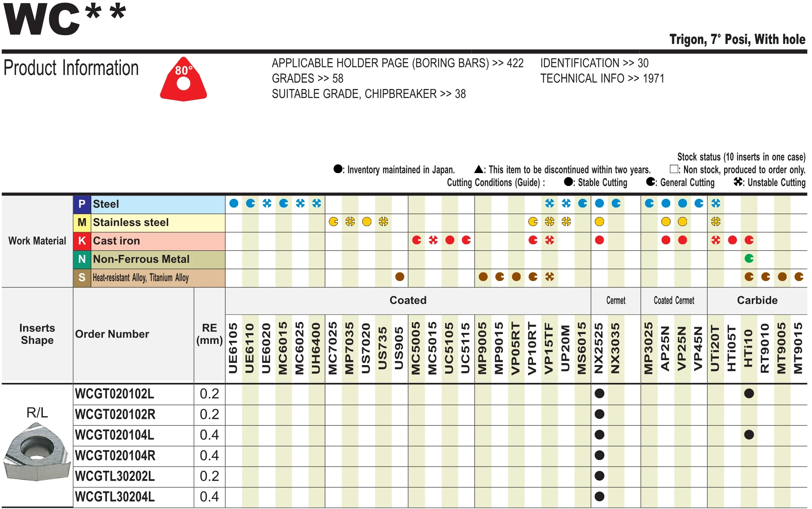
Task: Click the green N Non-Ferrous Metal badge
Action: [82, 259]
